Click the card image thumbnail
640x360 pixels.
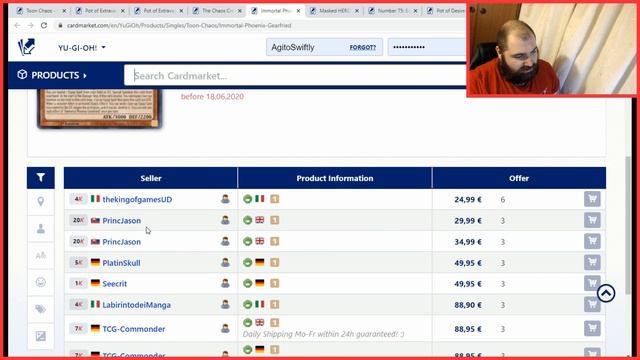[x=99, y=109]
